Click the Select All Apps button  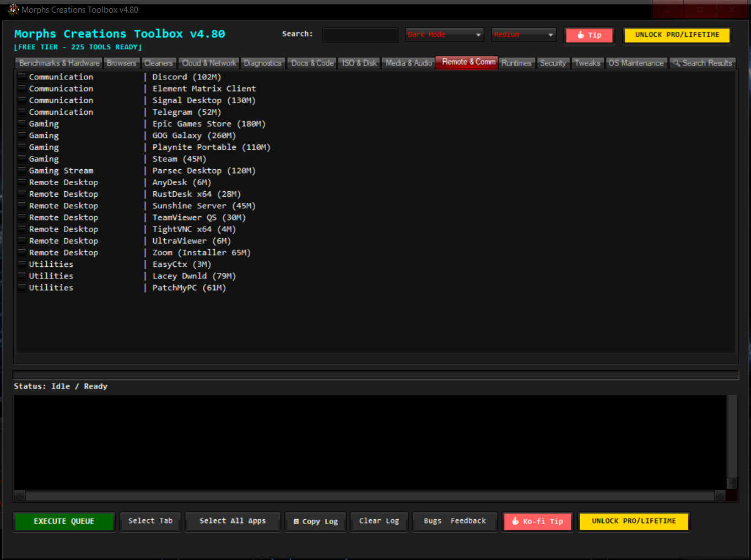pos(233,521)
